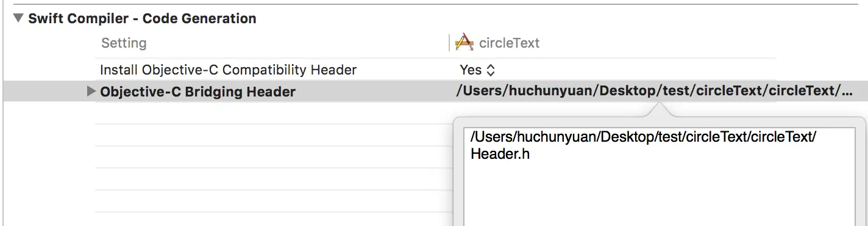868x226 pixels.
Task: Click the up-down chevrons beside Yes
Action: pyautogui.click(x=491, y=70)
